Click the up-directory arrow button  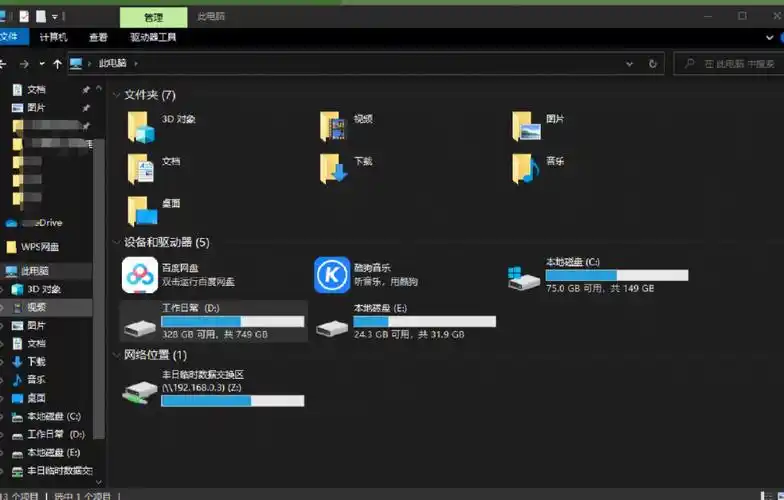(x=57, y=63)
